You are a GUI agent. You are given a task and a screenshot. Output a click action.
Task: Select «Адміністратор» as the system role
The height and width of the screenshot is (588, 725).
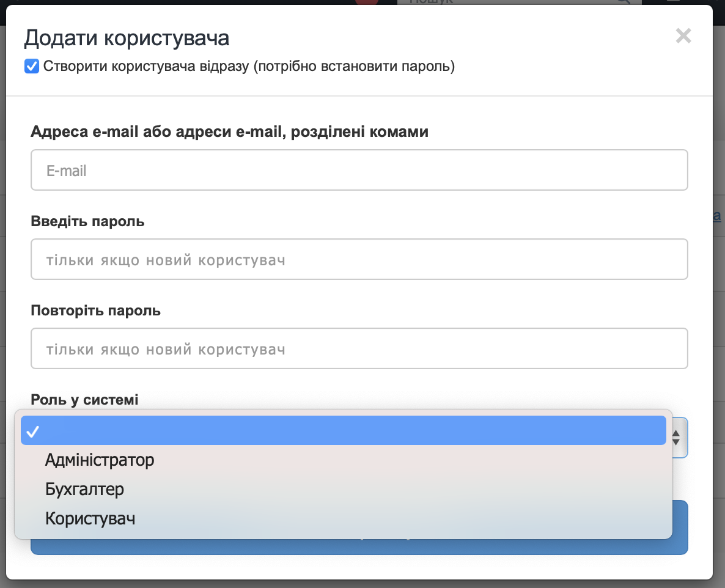pyautogui.click(x=99, y=460)
